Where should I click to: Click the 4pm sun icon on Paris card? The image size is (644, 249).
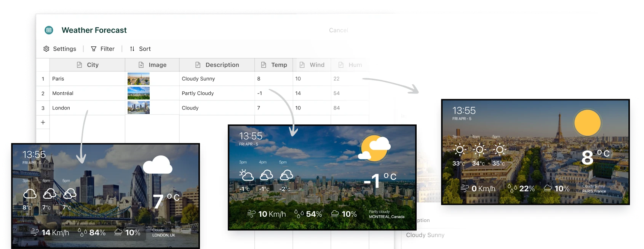tap(479, 150)
